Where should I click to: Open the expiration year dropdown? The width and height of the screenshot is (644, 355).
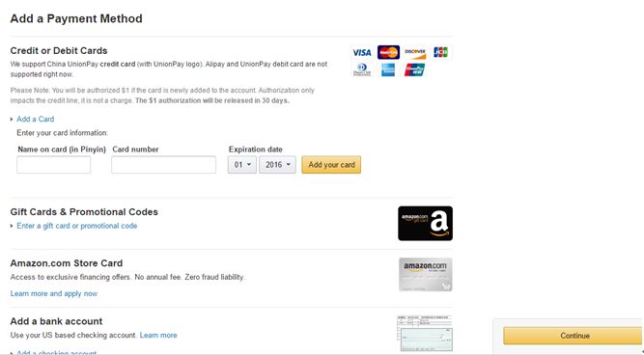click(x=277, y=165)
